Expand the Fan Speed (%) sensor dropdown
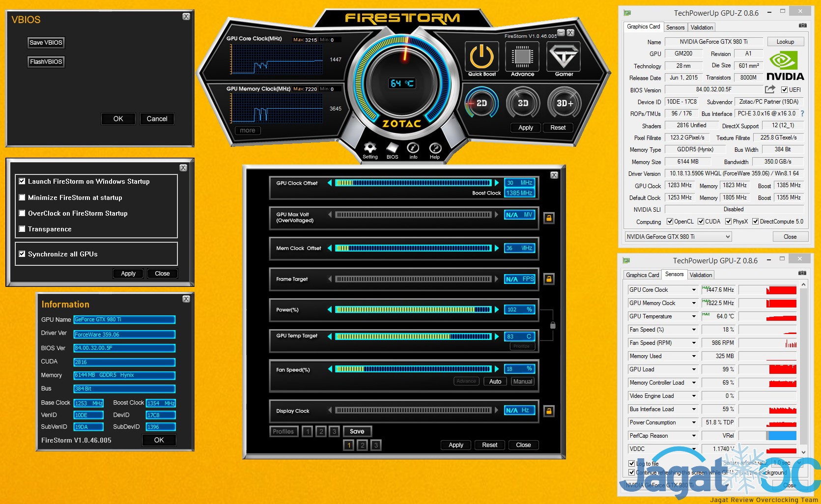Screen dimensions: 821x504 point(694,330)
